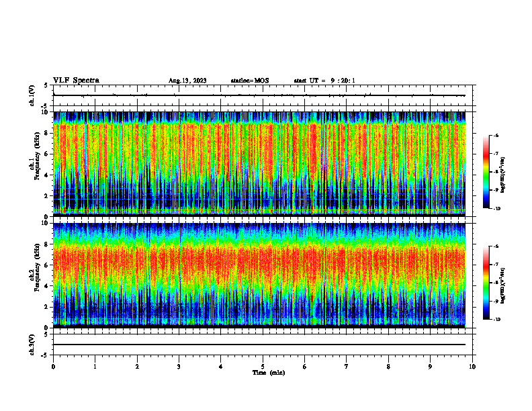This screenshot has height=411, width=532.
Task: Click the "-6" label on ch.1 colorbar
Action: click(x=496, y=135)
